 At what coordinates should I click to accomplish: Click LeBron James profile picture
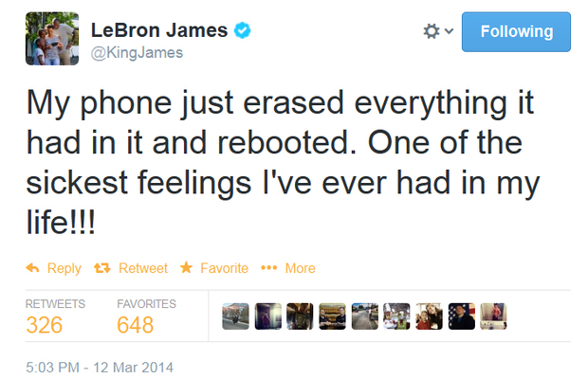coord(51,39)
